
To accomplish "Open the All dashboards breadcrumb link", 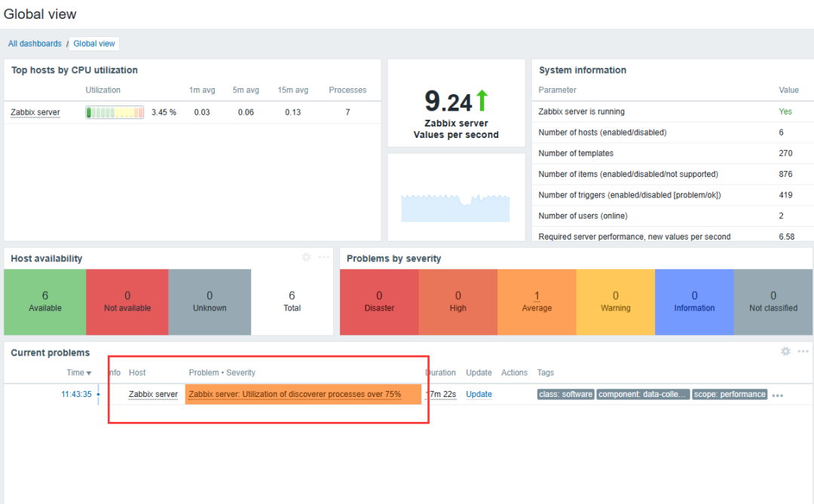I will point(35,44).
